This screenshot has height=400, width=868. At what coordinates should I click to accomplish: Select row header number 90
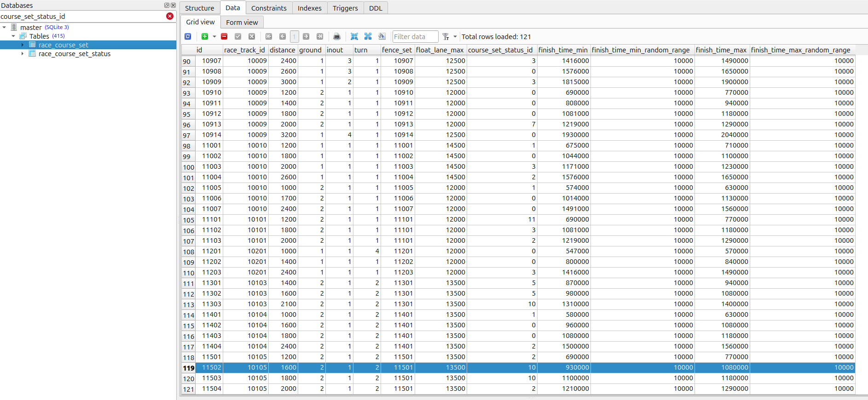188,61
